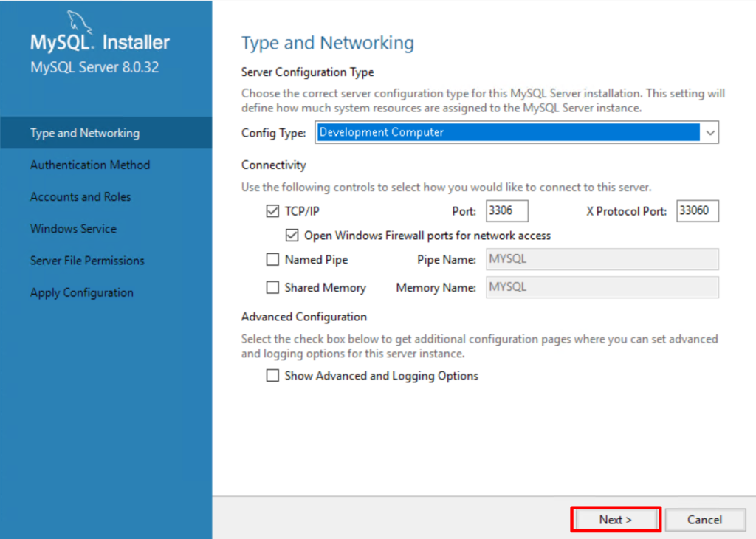This screenshot has width=756, height=539.
Task: Click the "X Protocol Port:" label
Action: [x=626, y=211]
